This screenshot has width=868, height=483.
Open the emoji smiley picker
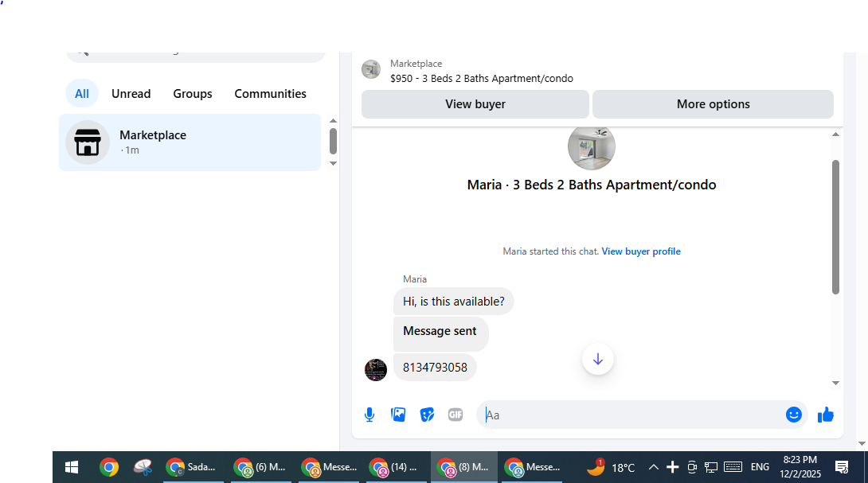coord(794,415)
